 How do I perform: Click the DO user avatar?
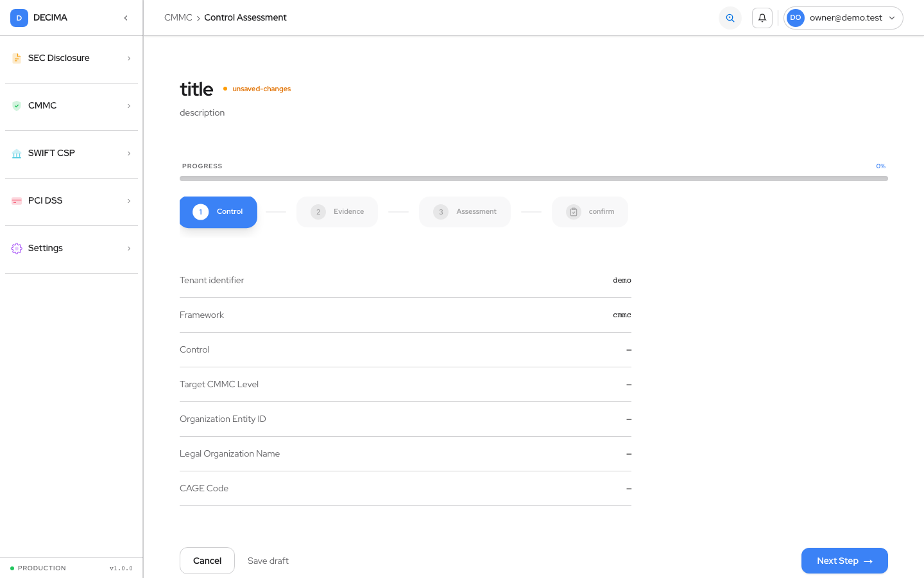pos(796,18)
